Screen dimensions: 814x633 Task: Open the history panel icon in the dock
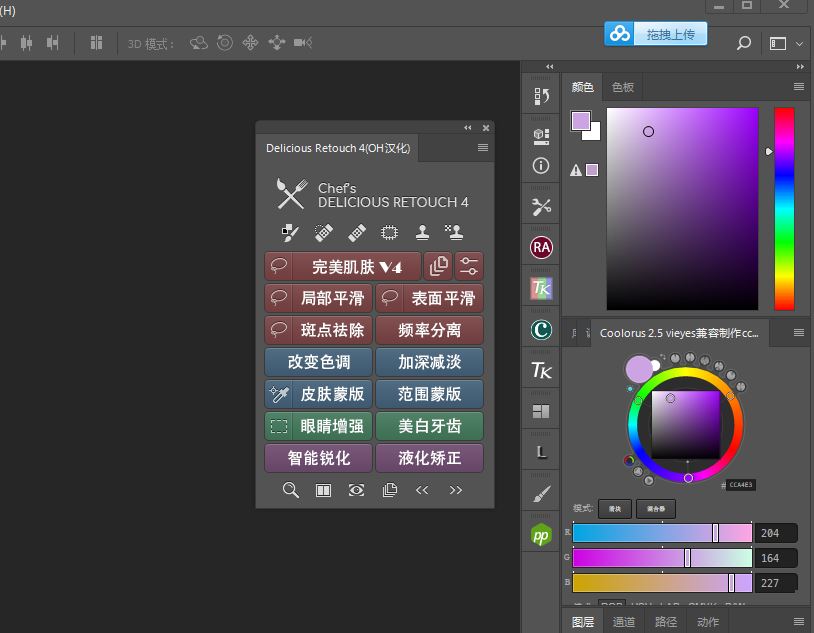click(541, 96)
